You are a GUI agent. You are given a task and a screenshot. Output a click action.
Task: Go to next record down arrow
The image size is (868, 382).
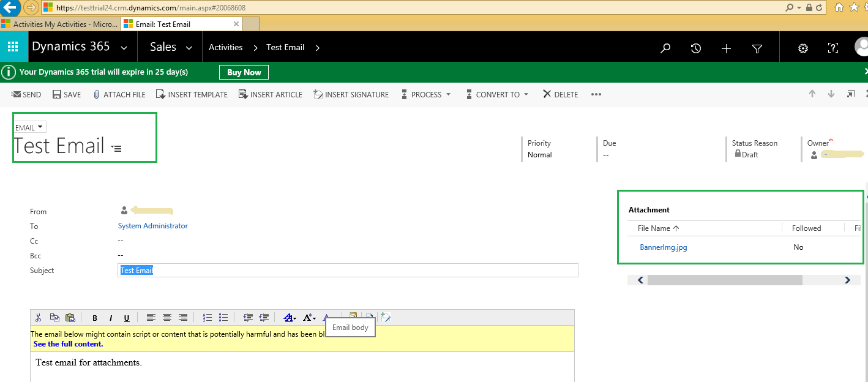pos(831,94)
